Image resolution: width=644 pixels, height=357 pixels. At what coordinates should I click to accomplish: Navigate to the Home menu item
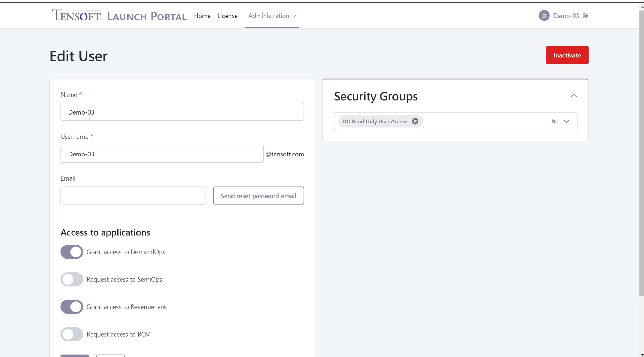click(x=202, y=16)
